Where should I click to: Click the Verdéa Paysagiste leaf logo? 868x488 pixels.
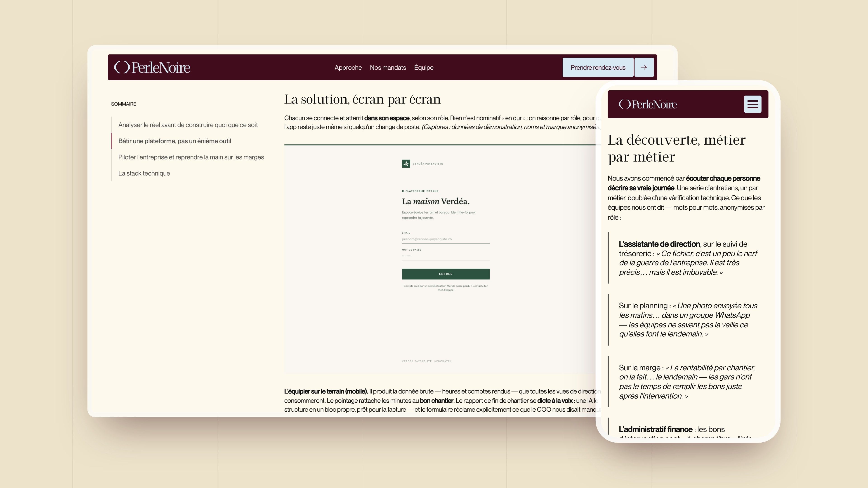pos(406,164)
